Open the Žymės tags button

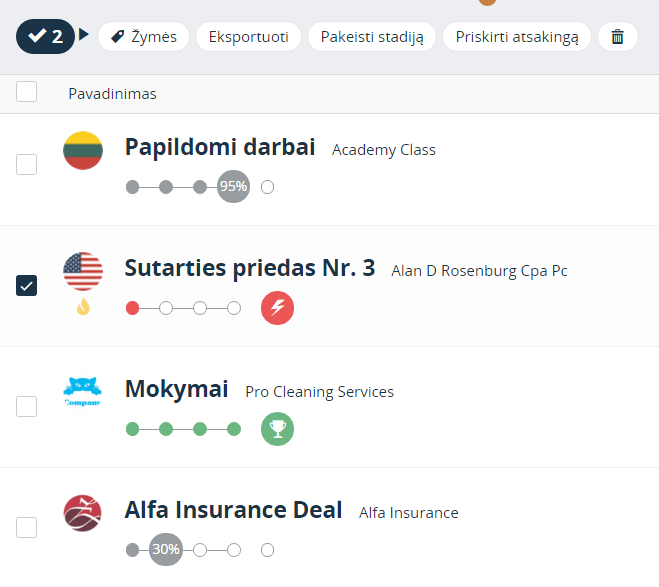click(143, 37)
